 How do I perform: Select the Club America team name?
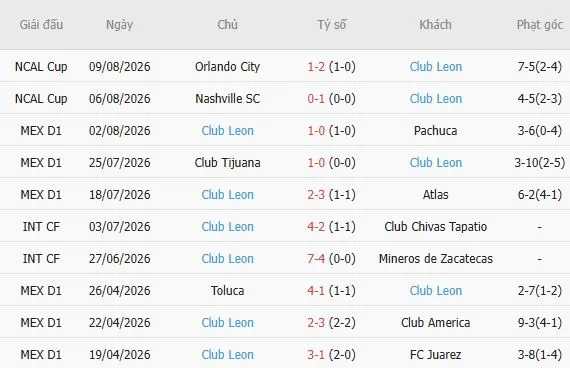tap(435, 323)
